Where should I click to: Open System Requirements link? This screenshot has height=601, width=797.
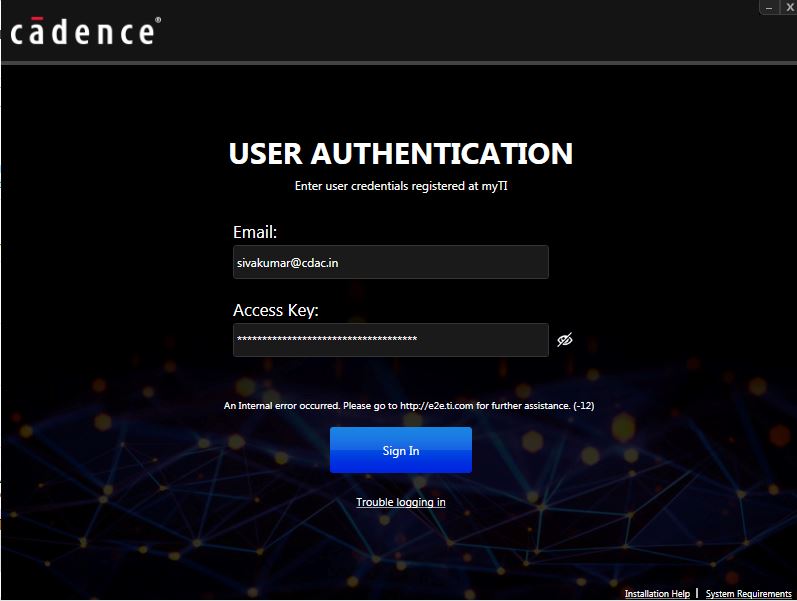pos(748,593)
